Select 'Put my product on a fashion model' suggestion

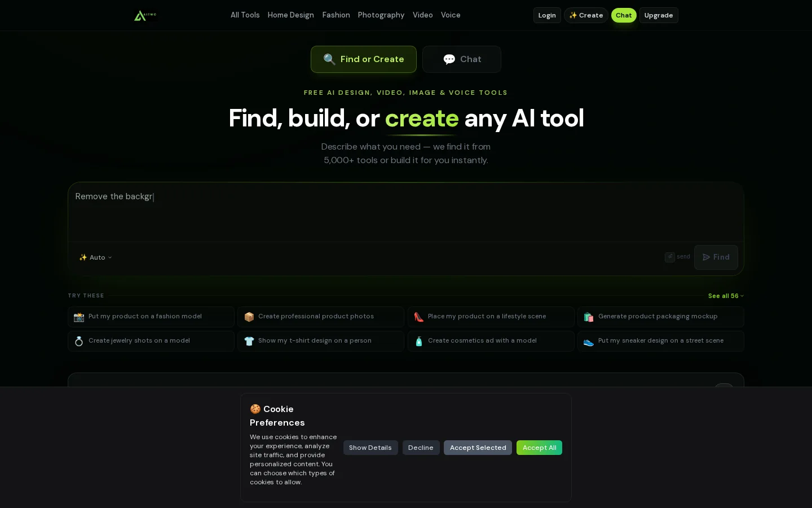151,317
